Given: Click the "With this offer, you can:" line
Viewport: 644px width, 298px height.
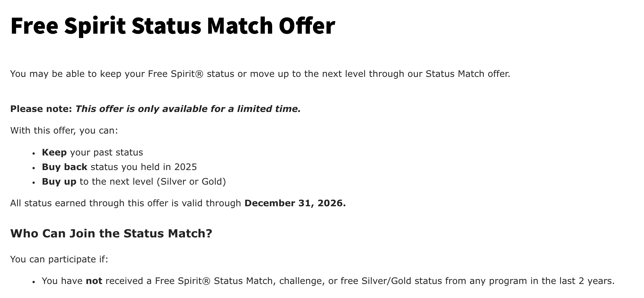Looking at the screenshot, I should 64,130.
